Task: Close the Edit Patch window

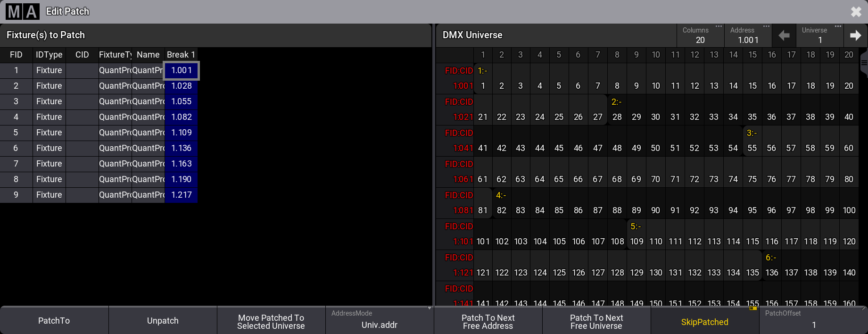Action: 856,12
